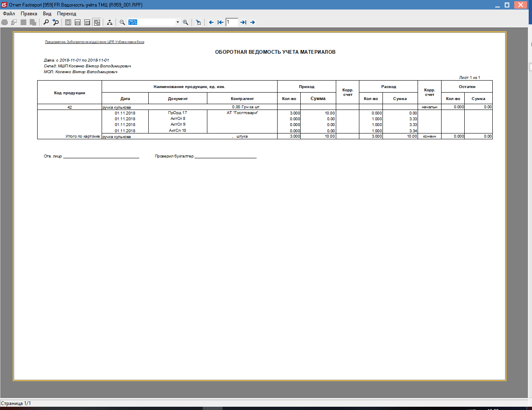Click the АктСп 9 document cell
532x410 pixels.
coord(178,124)
